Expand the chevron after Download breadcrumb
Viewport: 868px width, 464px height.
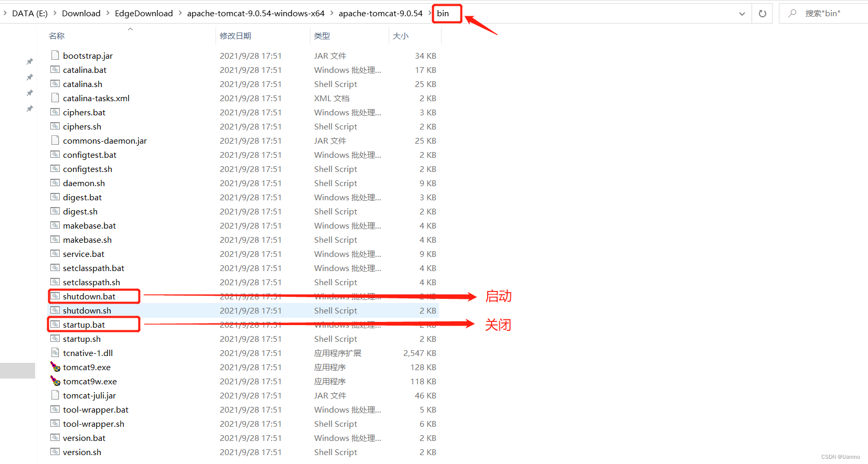[108, 13]
